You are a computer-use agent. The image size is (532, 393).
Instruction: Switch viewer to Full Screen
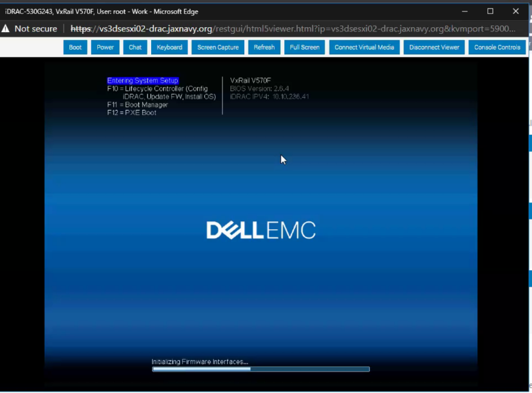[x=304, y=47]
